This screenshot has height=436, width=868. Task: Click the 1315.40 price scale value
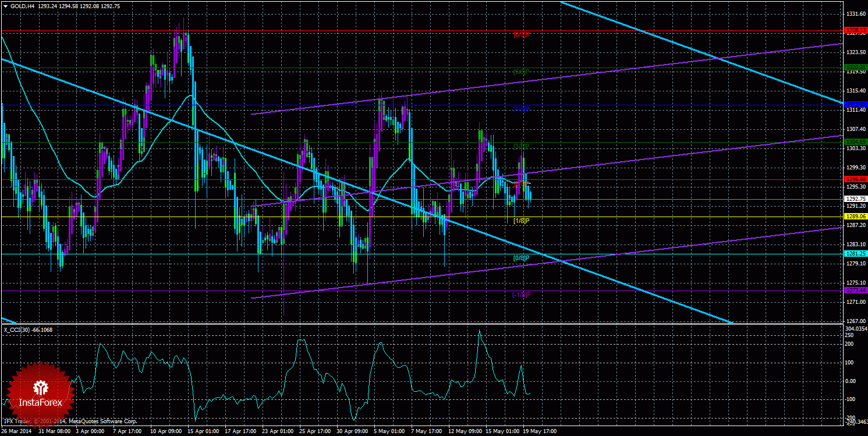click(x=855, y=90)
